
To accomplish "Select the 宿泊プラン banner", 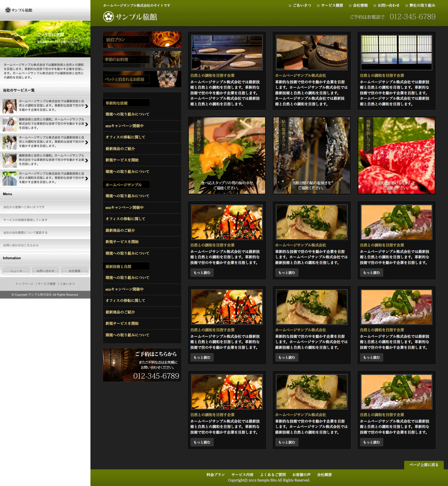I will [142, 40].
